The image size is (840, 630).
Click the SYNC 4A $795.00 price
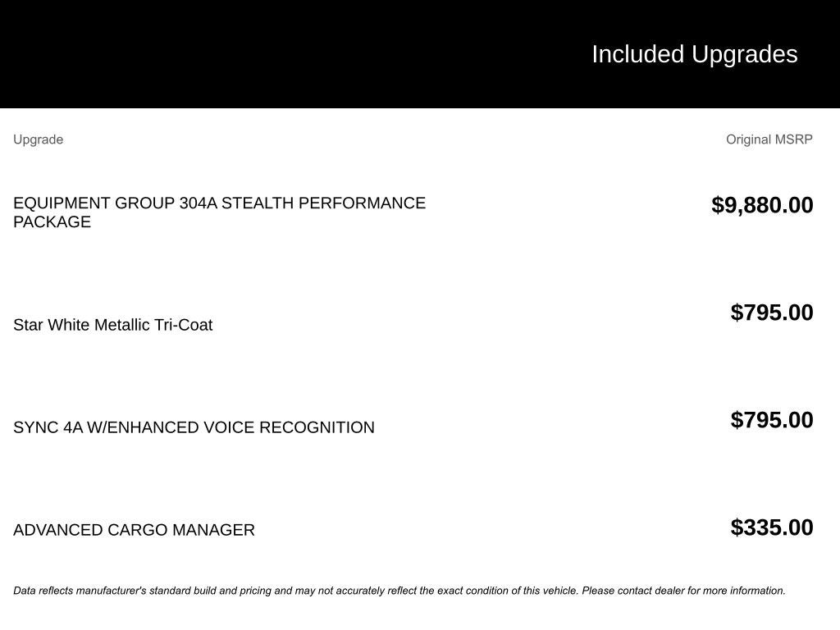click(771, 420)
